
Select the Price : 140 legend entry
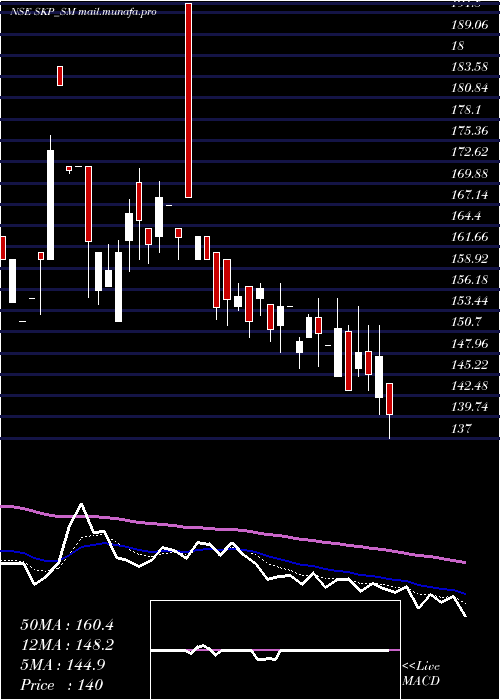pos(62,685)
